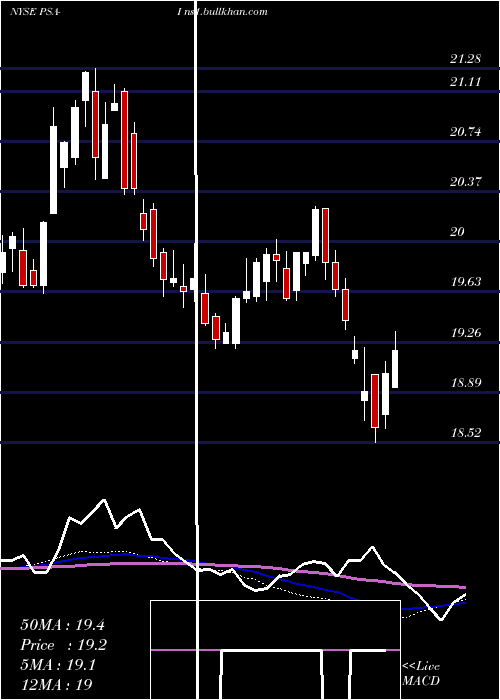Click the 21.11 price level label
Viewport: 500px width, 700px height.
[465, 82]
